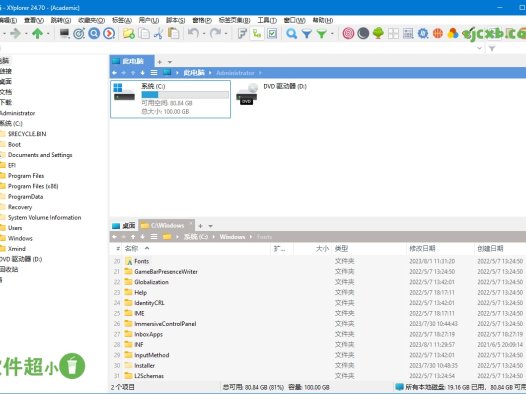The width and height of the screenshot is (526, 394).
Task: Open hamburger menu in Windows pane breadcrumb bar
Action: (154, 237)
